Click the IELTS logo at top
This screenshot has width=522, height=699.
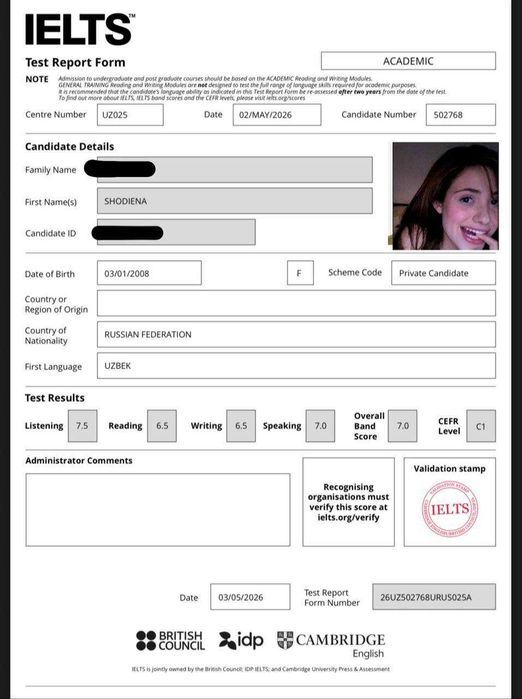[x=80, y=29]
